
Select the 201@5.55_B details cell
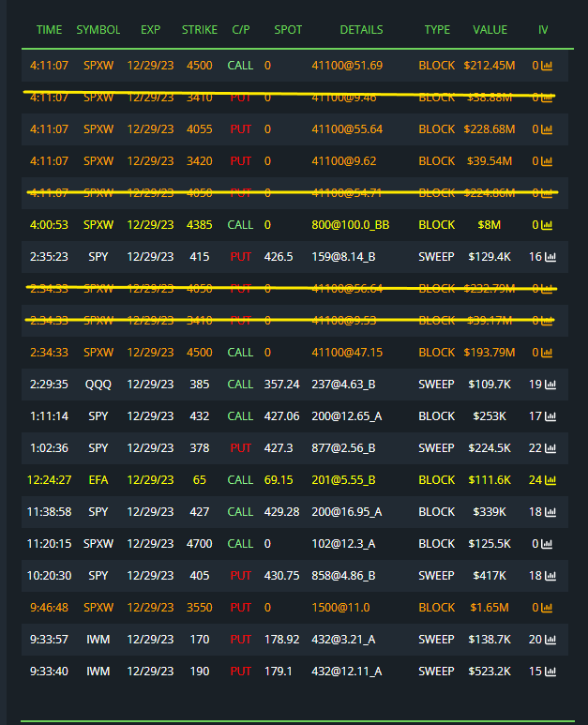pyautogui.click(x=343, y=480)
